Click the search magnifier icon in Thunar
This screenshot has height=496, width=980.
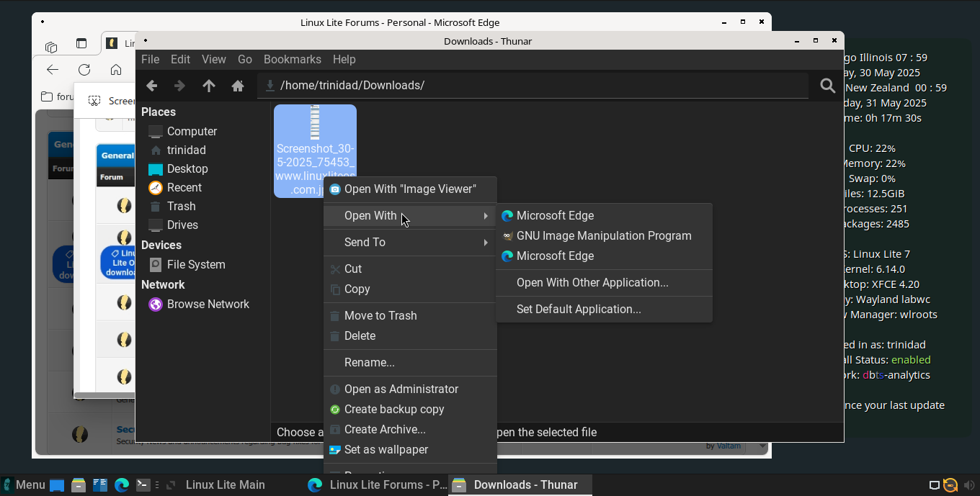click(828, 86)
